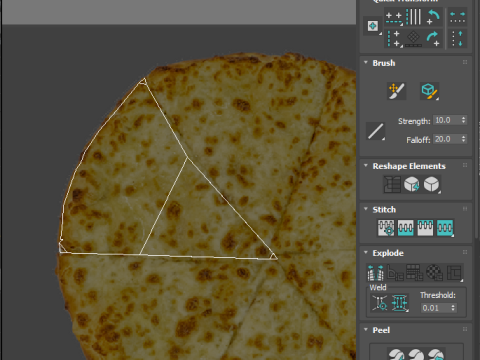Align selection vertically to pivot
Image resolution: width=480 pixels, height=360 pixels.
pyautogui.click(x=394, y=39)
